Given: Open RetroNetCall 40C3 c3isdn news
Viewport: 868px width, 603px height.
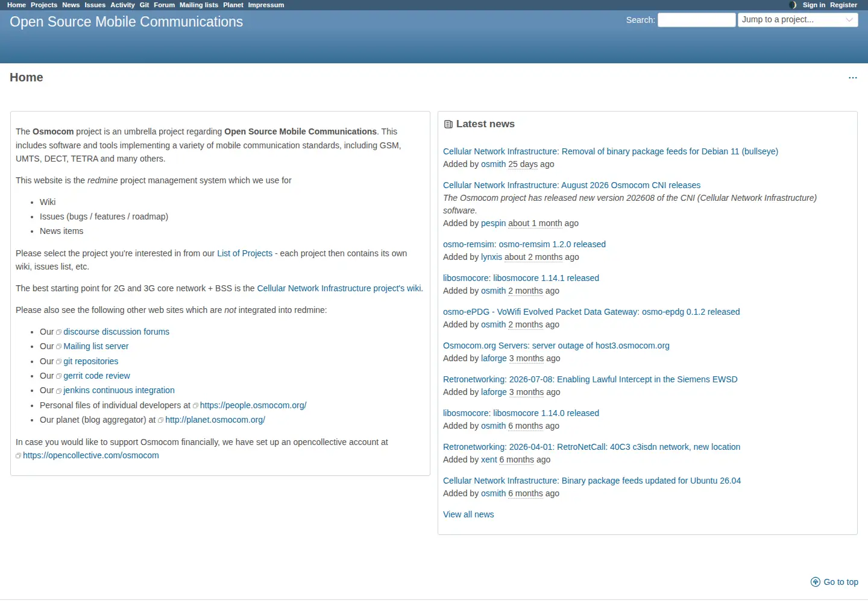Looking at the screenshot, I should click(x=591, y=447).
